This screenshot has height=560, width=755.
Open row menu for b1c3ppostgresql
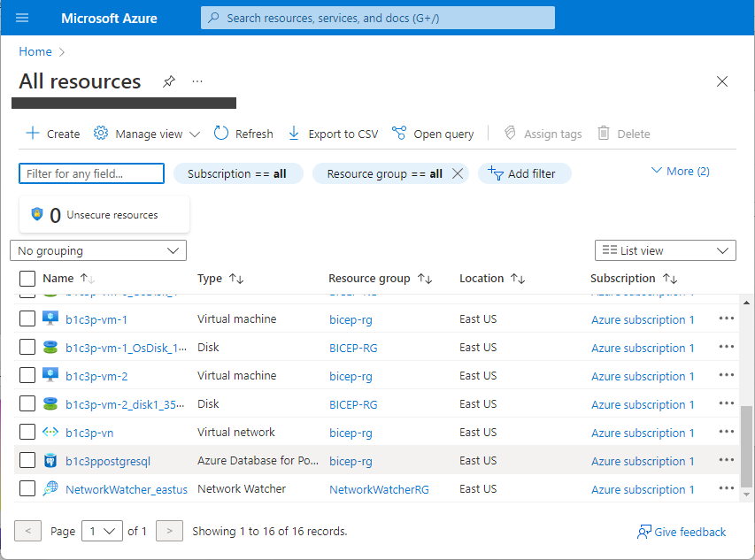pos(726,460)
